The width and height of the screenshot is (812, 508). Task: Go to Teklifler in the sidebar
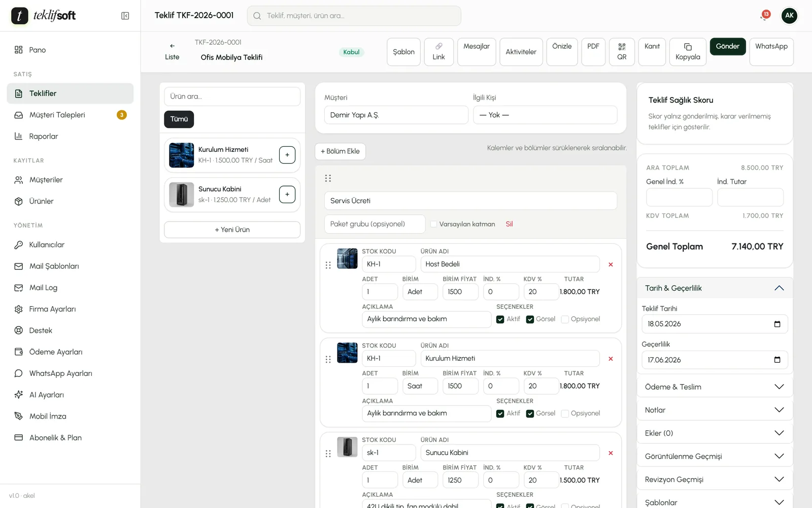[x=70, y=93]
